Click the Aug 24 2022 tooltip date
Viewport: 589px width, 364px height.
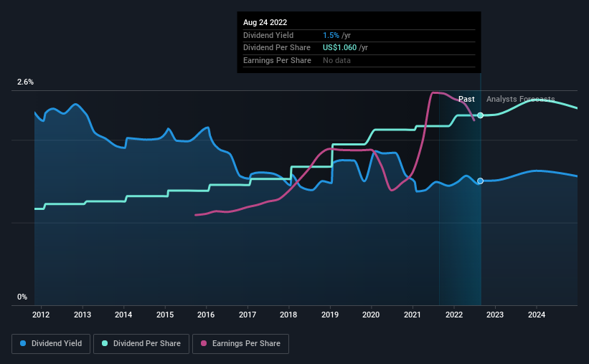tap(265, 22)
